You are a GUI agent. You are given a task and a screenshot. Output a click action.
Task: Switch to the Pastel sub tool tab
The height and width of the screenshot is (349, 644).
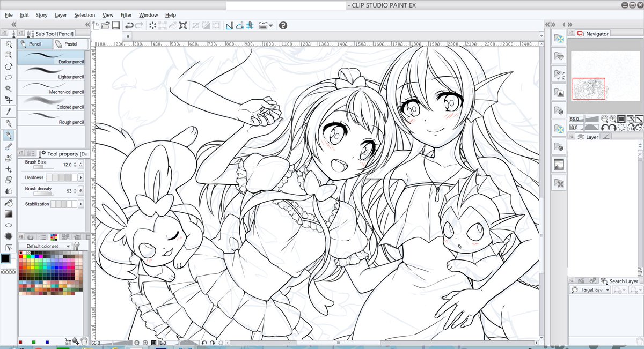(x=71, y=44)
